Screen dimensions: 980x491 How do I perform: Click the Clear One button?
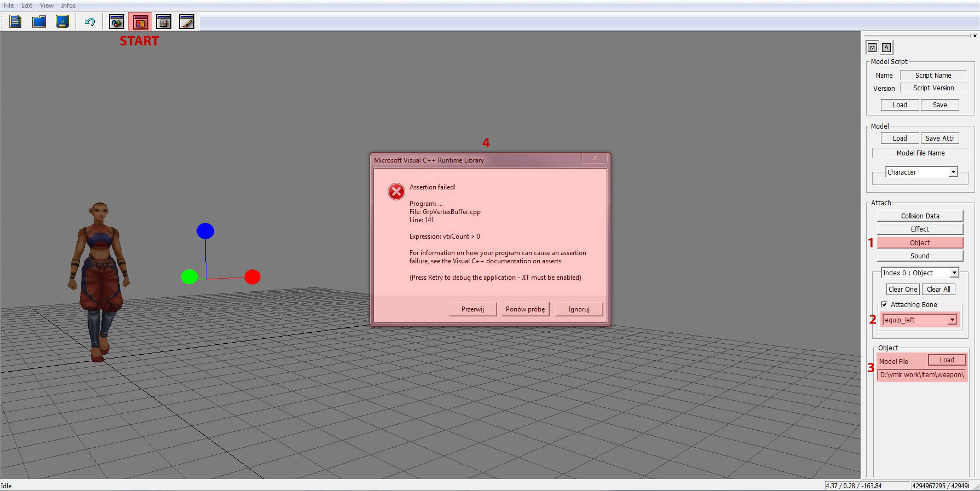pos(903,290)
